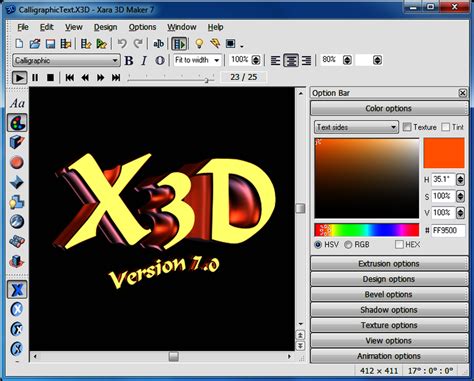Adjust the V value stepper

(460, 213)
